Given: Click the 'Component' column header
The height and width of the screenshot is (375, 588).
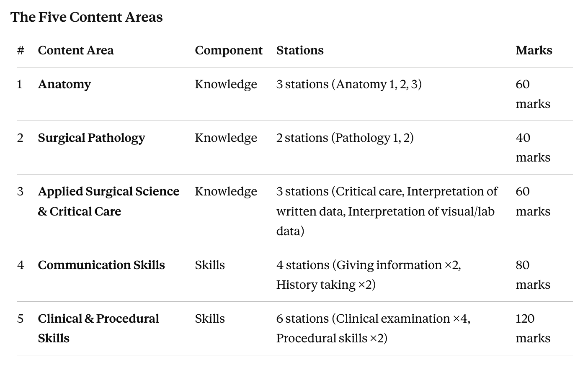Looking at the screenshot, I should click(229, 51).
